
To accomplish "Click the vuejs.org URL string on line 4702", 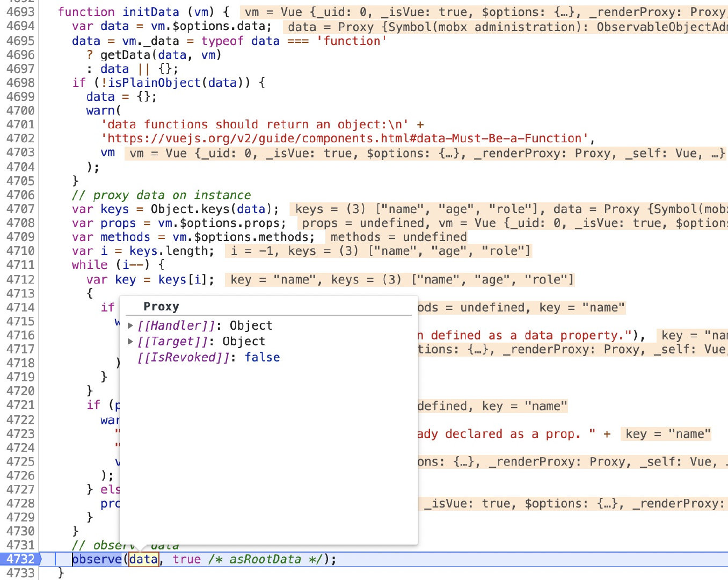I will click(345, 139).
